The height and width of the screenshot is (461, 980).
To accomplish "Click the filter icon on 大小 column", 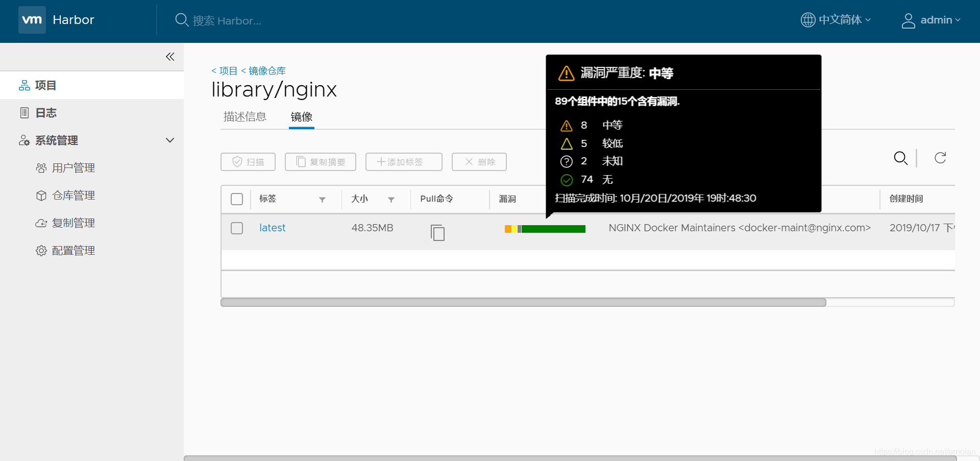I will coord(391,200).
